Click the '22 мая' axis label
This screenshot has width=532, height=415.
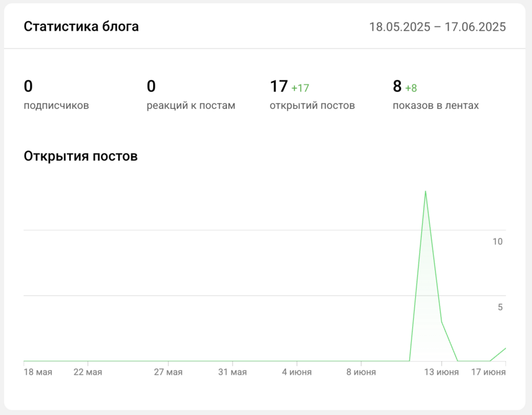88,372
